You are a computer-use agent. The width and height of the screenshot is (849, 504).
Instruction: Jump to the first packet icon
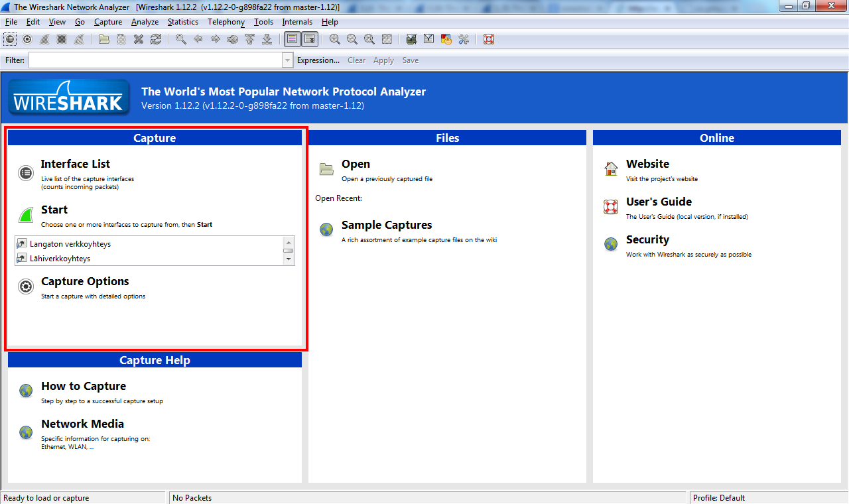coord(250,39)
